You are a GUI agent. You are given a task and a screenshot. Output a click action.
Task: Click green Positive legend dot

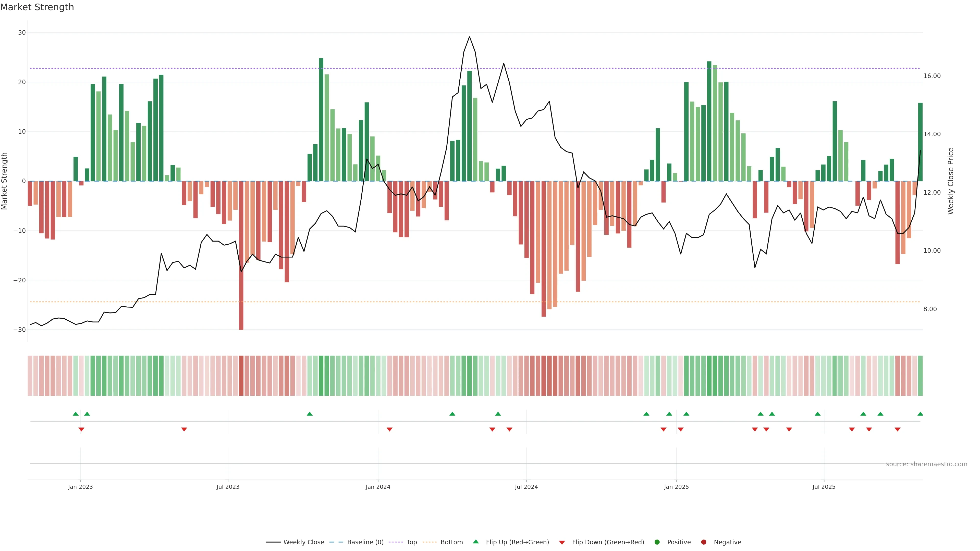coord(657,542)
